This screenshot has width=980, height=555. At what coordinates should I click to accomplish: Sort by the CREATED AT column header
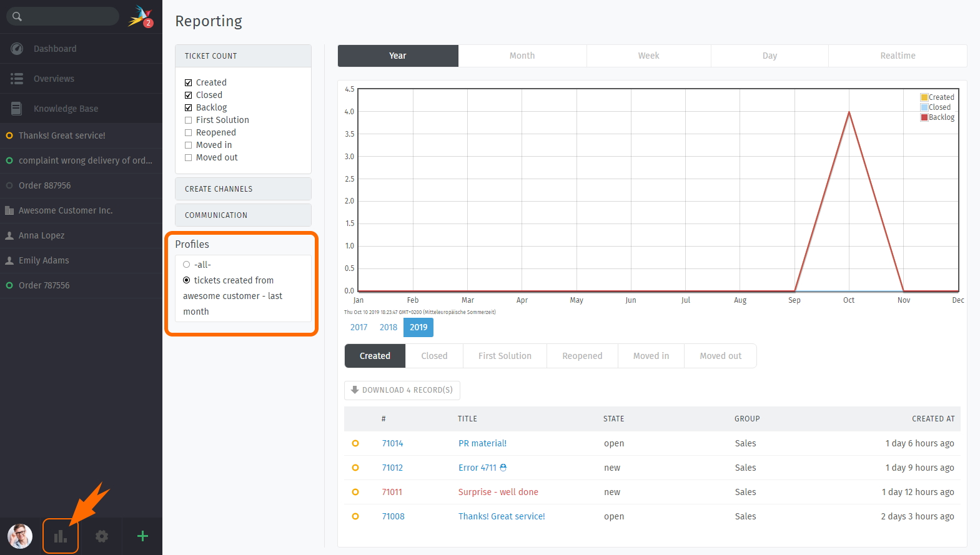pyautogui.click(x=933, y=419)
